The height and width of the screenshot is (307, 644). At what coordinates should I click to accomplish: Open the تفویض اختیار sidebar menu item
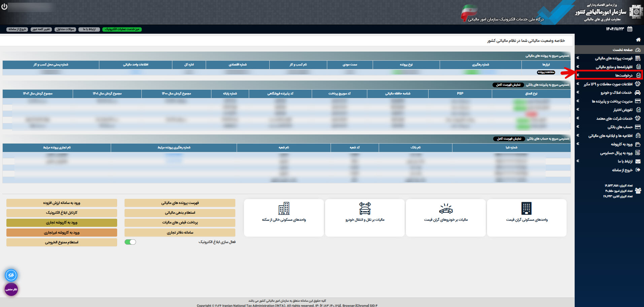click(x=622, y=110)
